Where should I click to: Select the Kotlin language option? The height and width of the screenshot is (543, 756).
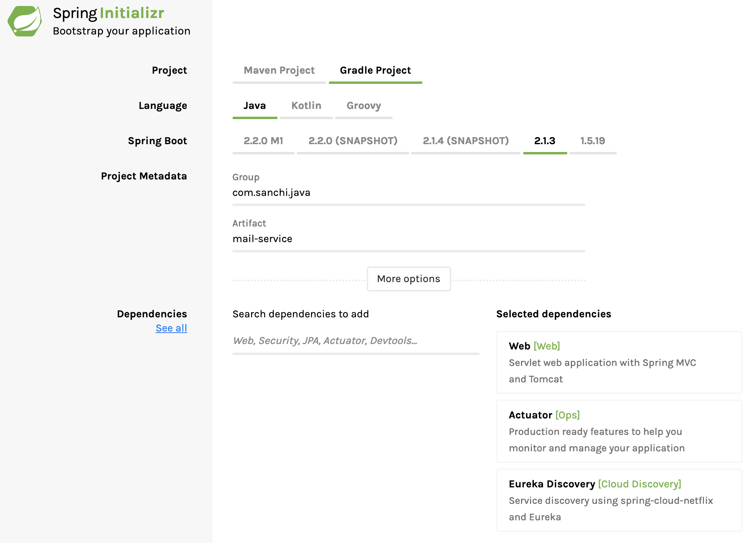(305, 106)
